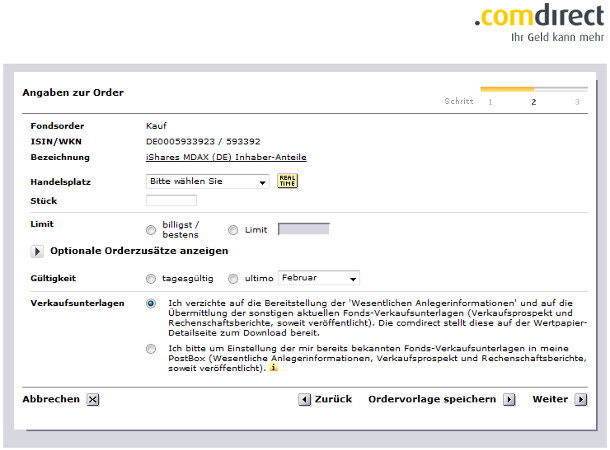610x450 pixels.
Task: Select the billigst / bestens radio button
Action: coord(151,230)
